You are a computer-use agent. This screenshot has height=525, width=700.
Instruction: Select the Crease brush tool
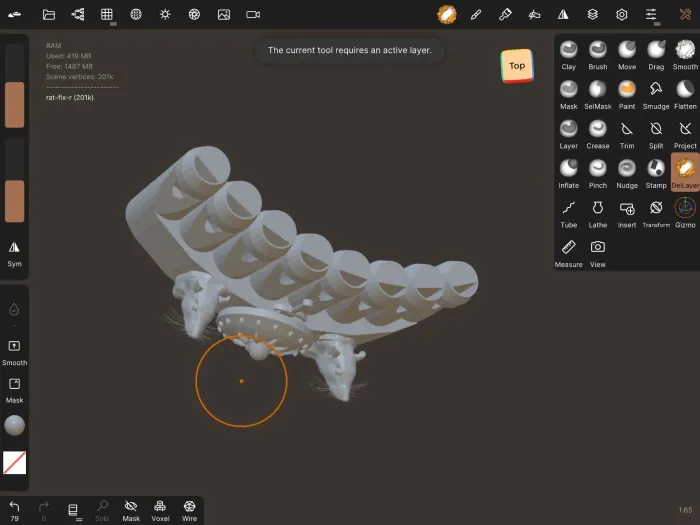click(597, 134)
